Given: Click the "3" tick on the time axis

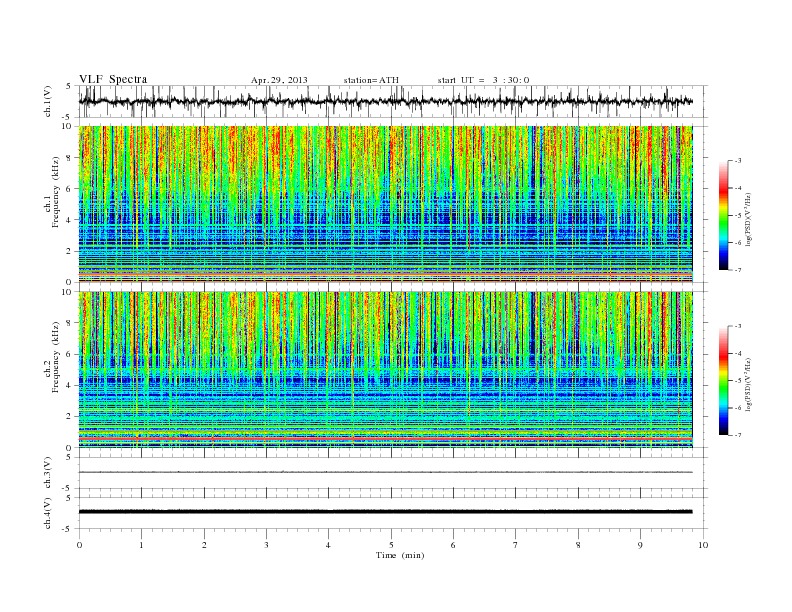Looking at the screenshot, I should (x=266, y=545).
